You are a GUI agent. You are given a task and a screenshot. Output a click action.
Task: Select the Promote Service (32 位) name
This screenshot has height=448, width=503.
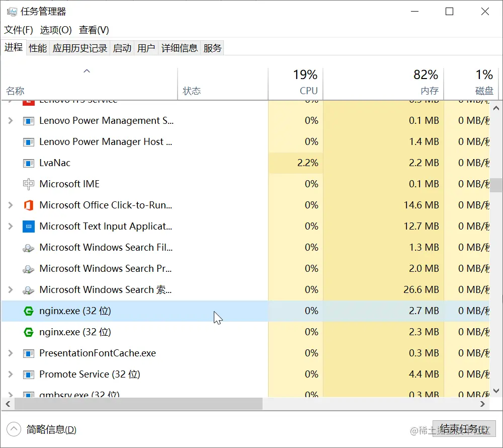90,374
